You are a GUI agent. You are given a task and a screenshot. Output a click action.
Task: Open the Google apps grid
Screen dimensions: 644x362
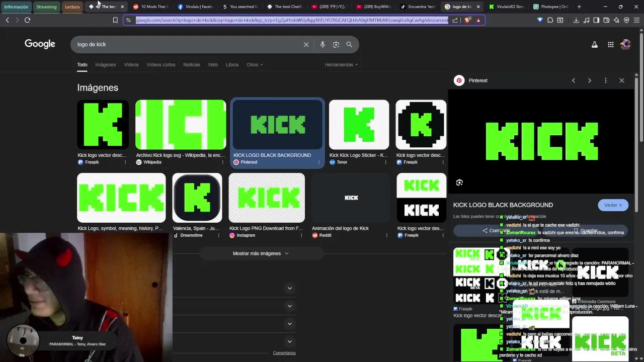point(610,44)
